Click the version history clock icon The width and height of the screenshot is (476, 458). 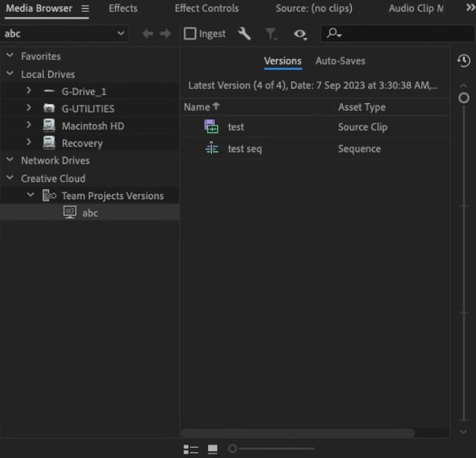463,61
